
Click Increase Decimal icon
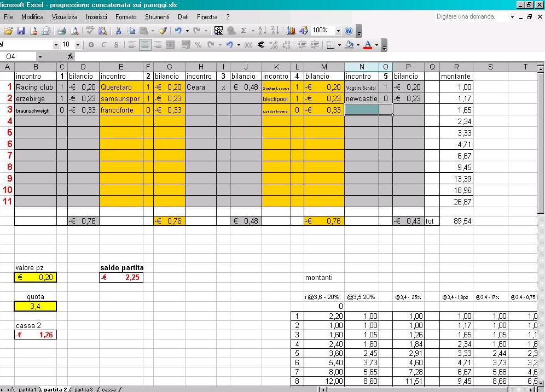(x=274, y=45)
